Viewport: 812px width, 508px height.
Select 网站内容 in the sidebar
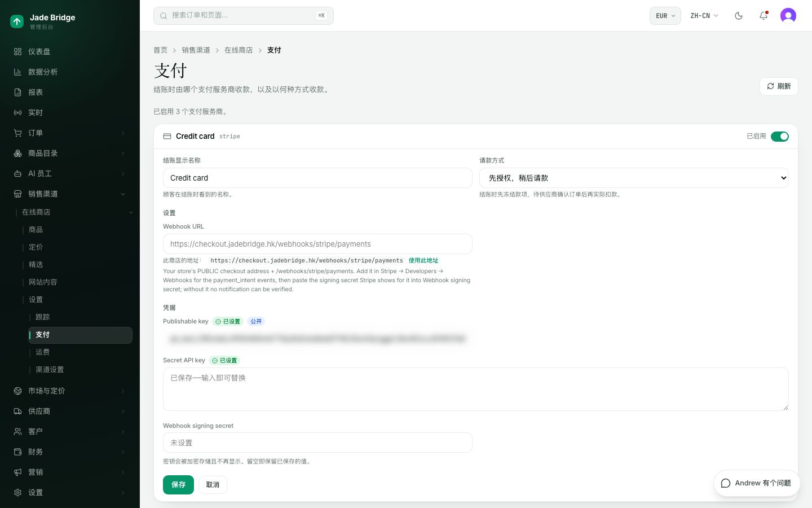77,282
